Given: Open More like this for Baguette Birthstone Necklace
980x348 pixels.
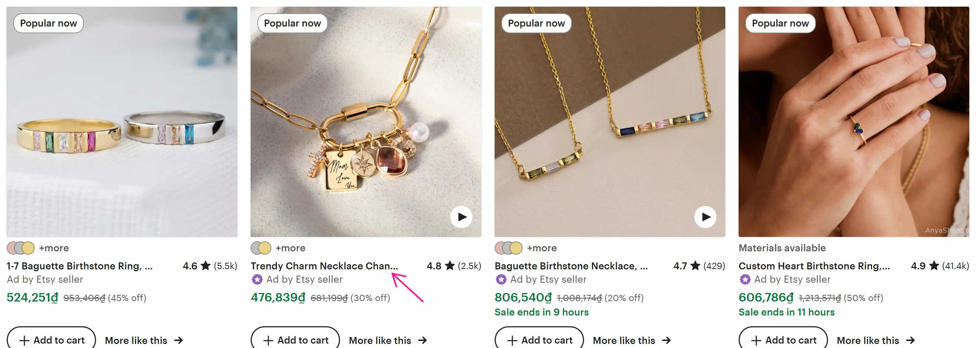Looking at the screenshot, I should coord(631,340).
